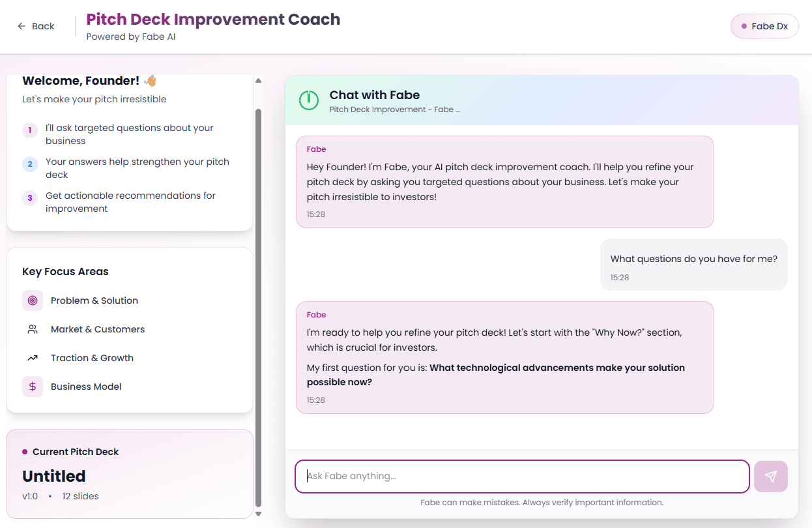Go back using the Back link
The image size is (812, 528).
point(36,26)
